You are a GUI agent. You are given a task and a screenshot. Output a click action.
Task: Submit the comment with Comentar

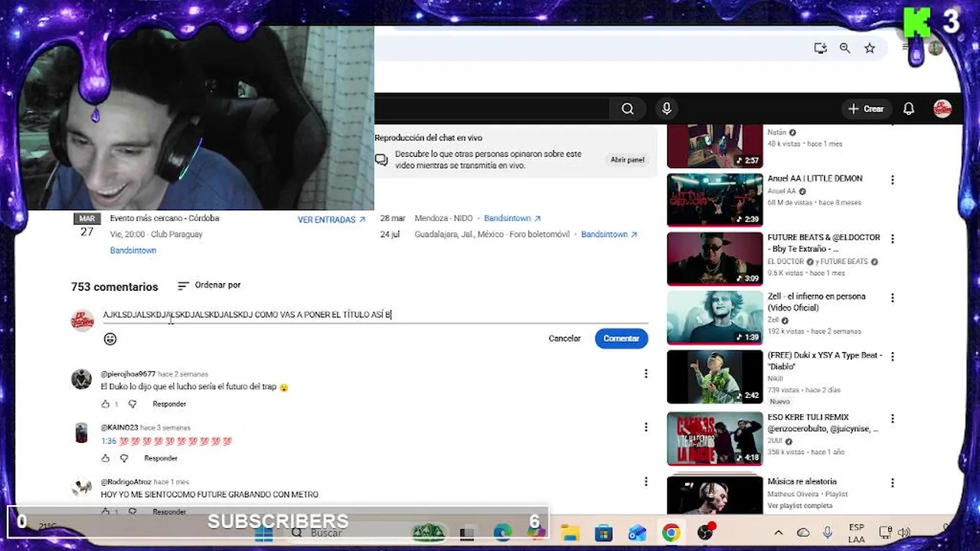[x=621, y=338]
